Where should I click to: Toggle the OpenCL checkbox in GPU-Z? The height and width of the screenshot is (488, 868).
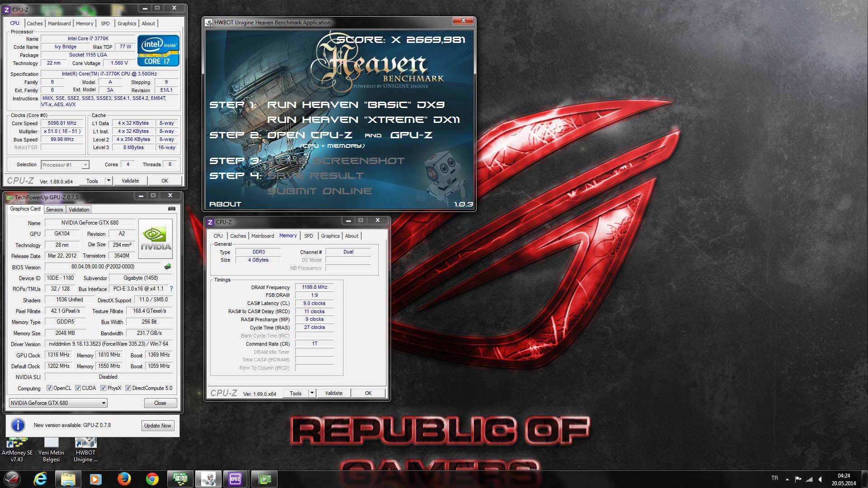50,388
